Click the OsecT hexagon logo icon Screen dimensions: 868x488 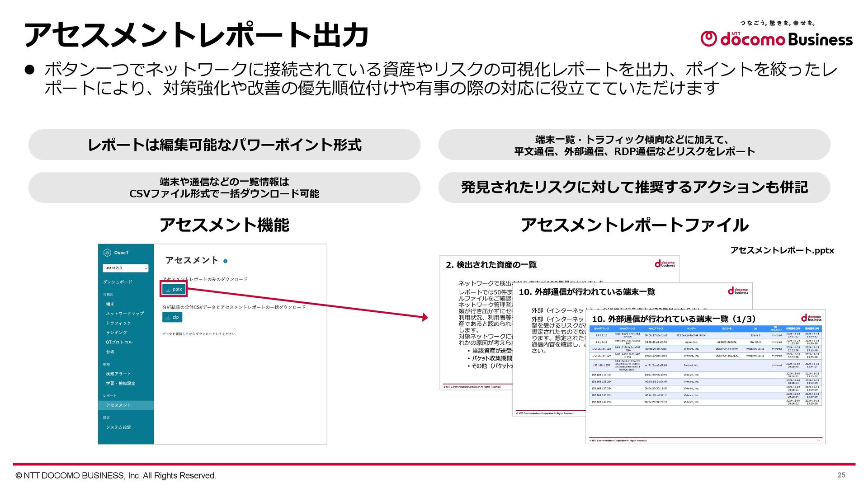tap(107, 253)
